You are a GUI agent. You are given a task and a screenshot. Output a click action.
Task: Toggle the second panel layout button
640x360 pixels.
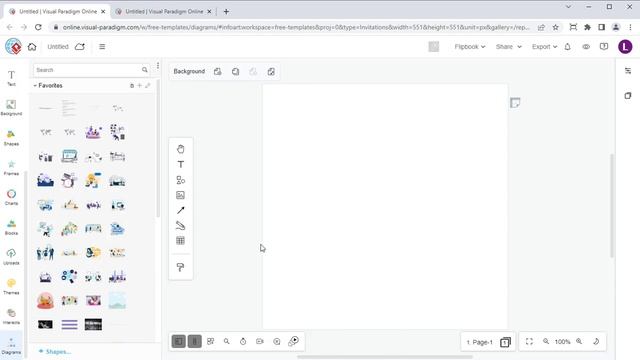coord(195,341)
